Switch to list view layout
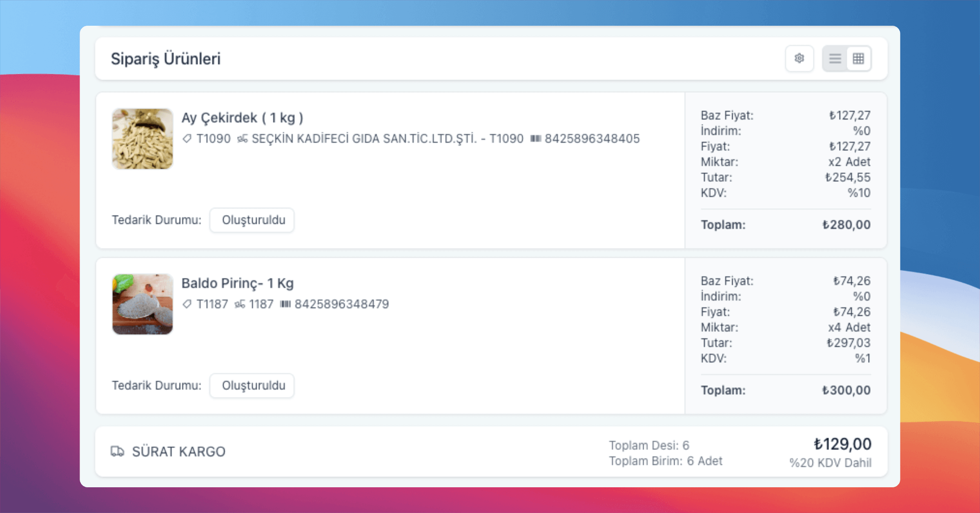Image resolution: width=980 pixels, height=513 pixels. coord(835,58)
